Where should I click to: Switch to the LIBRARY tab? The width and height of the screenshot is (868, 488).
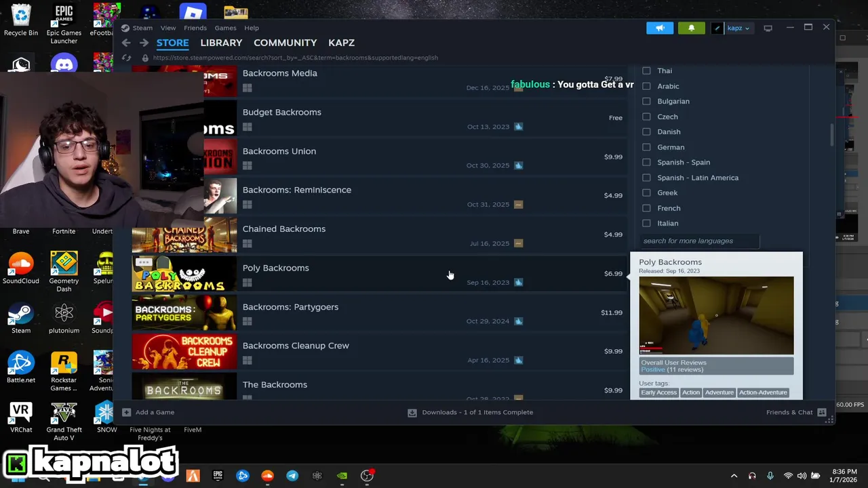click(221, 43)
